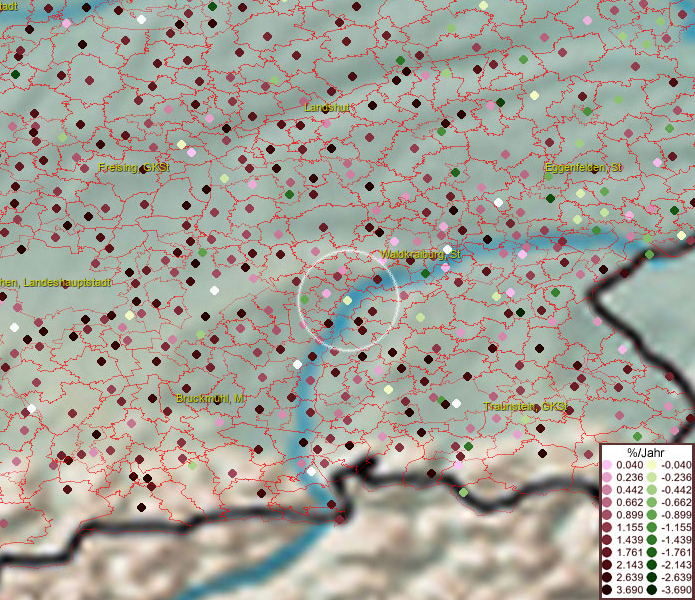The width and height of the screenshot is (695, 600).
Task: Click the Waldkraiburg, St label
Action: click(420, 254)
